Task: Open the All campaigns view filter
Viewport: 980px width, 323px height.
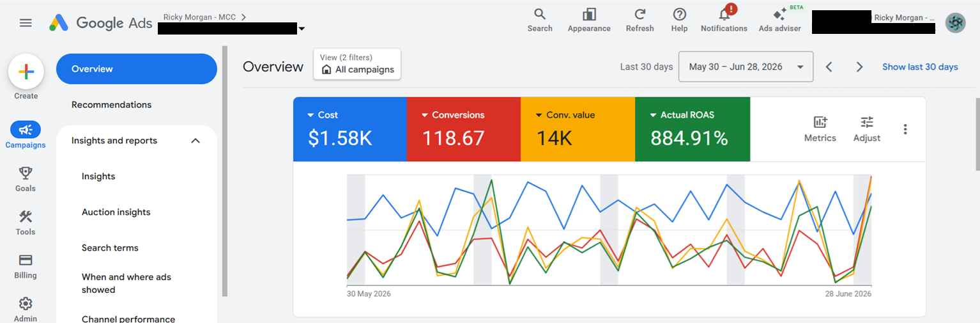Action: 357,64
